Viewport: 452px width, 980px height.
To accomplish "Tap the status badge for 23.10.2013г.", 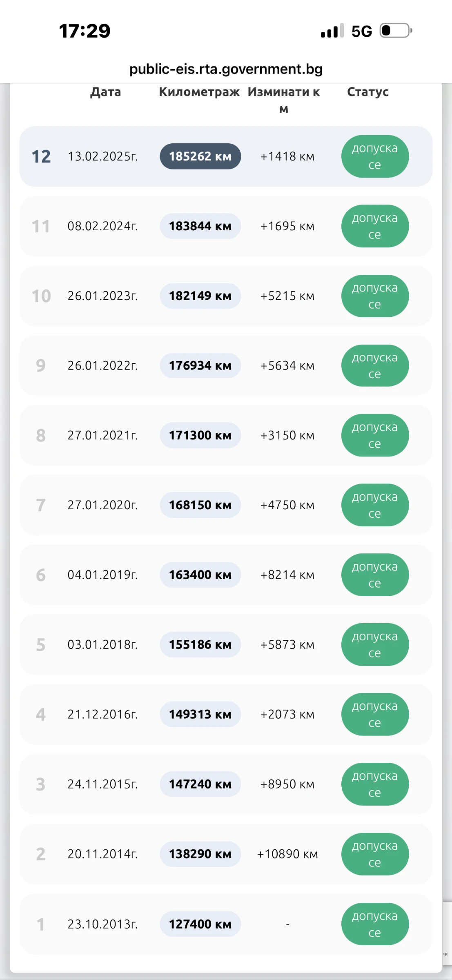I will (375, 924).
